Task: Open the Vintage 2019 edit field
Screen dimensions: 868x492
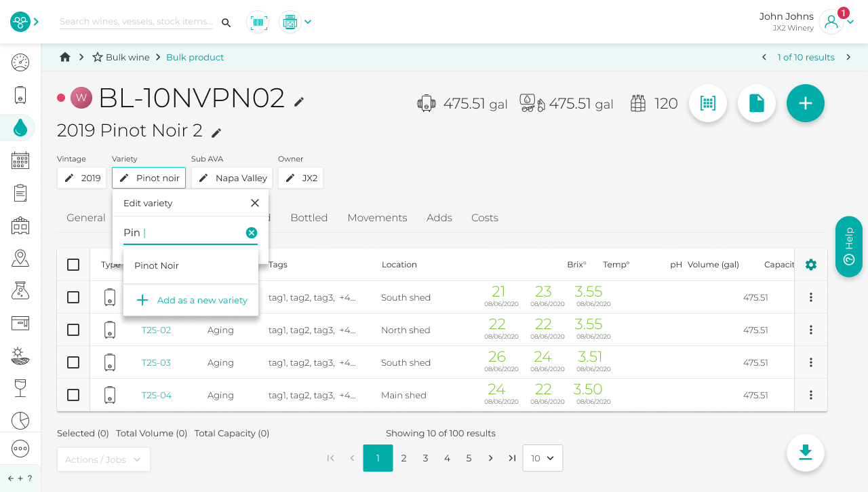Action: [82, 178]
